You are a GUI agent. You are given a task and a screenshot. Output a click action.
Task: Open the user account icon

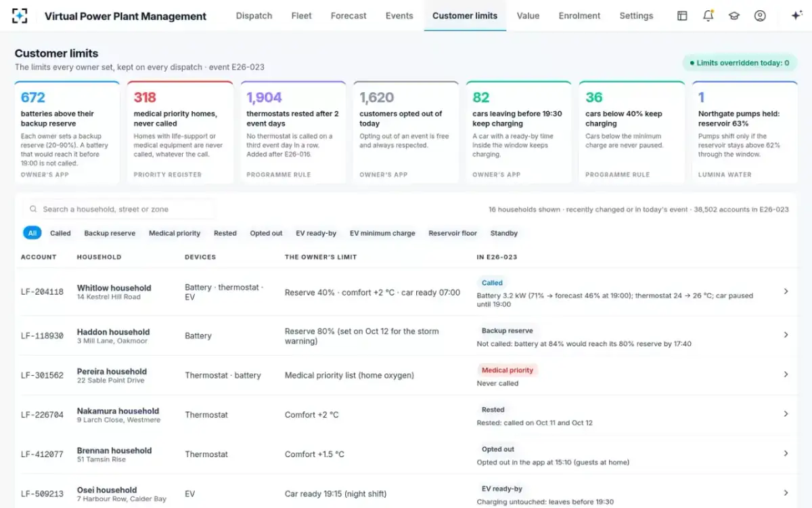coord(760,16)
